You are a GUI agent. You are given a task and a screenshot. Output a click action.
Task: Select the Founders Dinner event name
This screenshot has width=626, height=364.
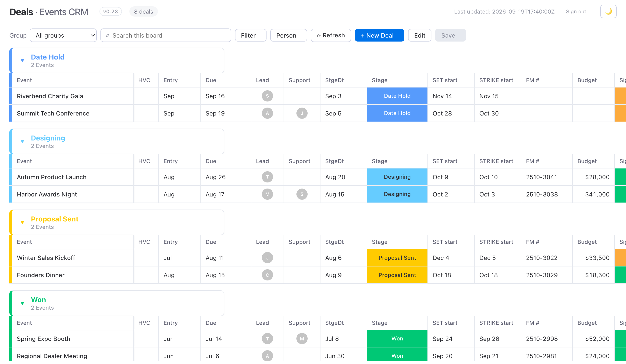tap(41, 275)
